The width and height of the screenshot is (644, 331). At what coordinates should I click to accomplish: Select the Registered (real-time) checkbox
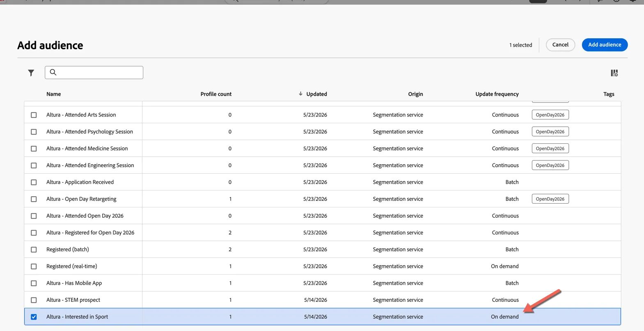point(34,266)
